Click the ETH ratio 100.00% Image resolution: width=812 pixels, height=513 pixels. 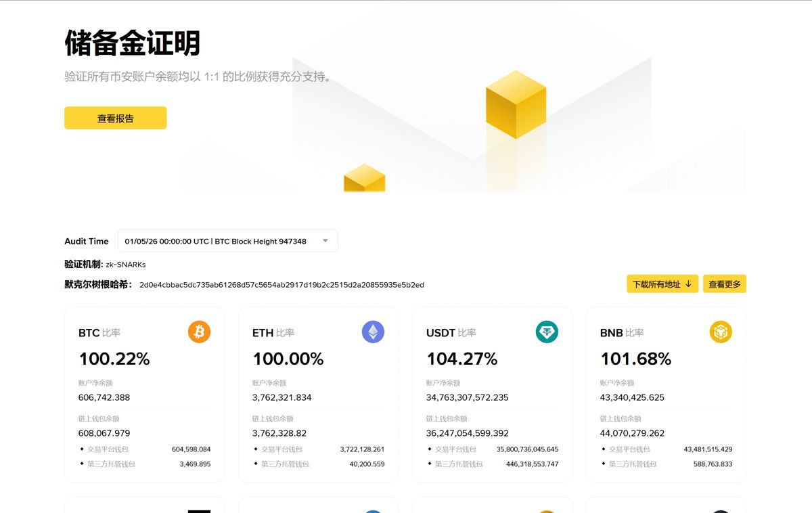288,359
